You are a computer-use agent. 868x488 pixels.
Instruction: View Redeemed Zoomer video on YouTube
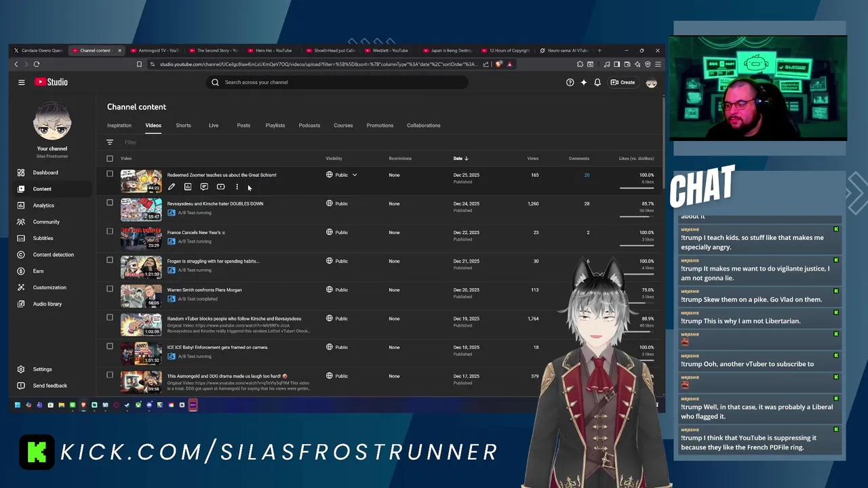[x=220, y=187]
